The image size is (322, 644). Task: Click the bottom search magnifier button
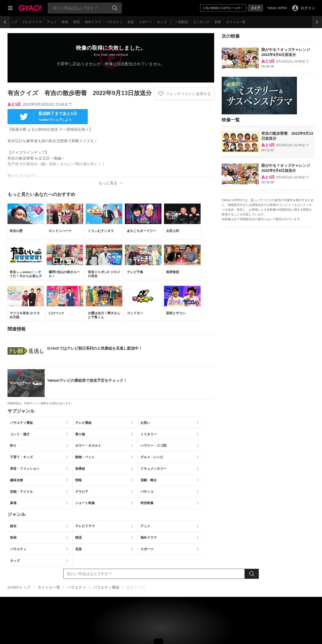(x=252, y=574)
